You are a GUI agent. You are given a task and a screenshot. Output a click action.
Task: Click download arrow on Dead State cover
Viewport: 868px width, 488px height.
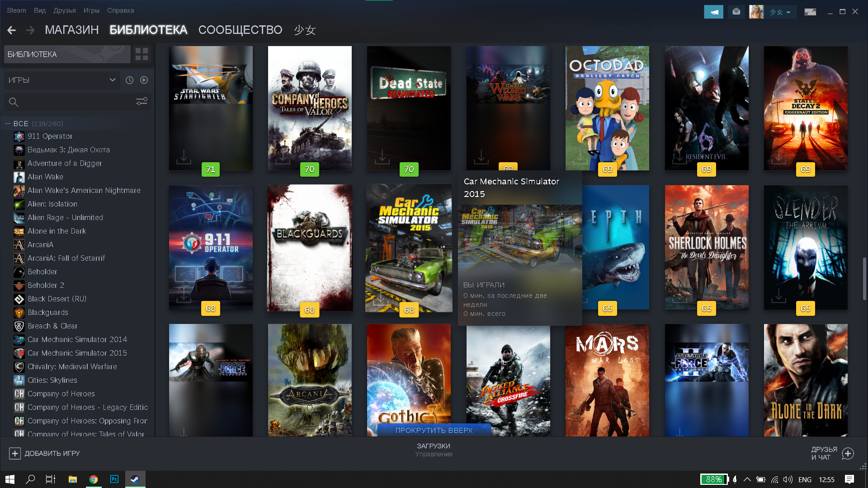[382, 157]
